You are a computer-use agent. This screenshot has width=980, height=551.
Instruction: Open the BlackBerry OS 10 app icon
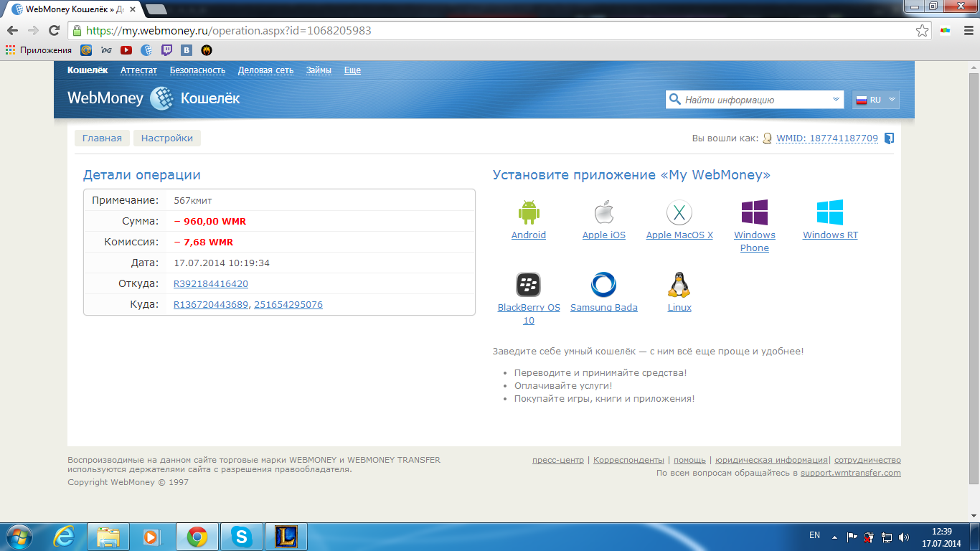pyautogui.click(x=529, y=285)
